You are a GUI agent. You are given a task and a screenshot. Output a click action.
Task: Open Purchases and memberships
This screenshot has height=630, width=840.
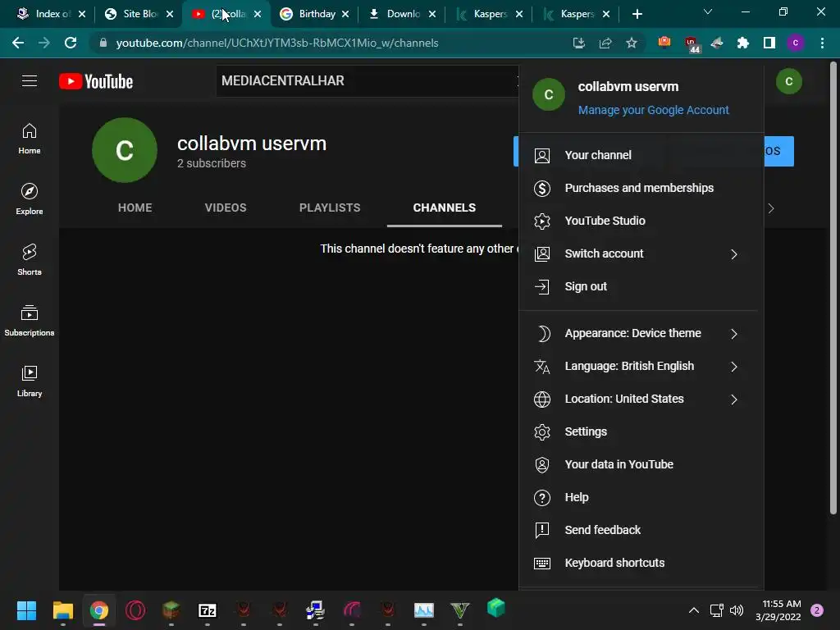tap(641, 188)
